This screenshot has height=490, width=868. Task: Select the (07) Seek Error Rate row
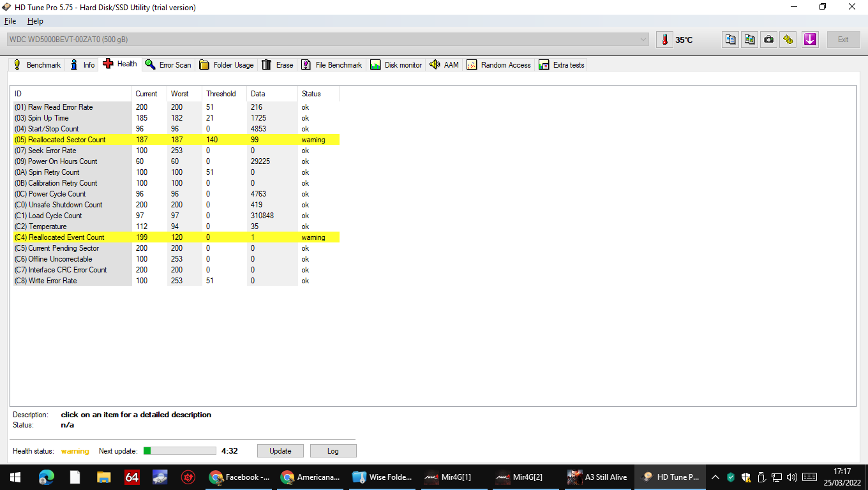click(176, 151)
